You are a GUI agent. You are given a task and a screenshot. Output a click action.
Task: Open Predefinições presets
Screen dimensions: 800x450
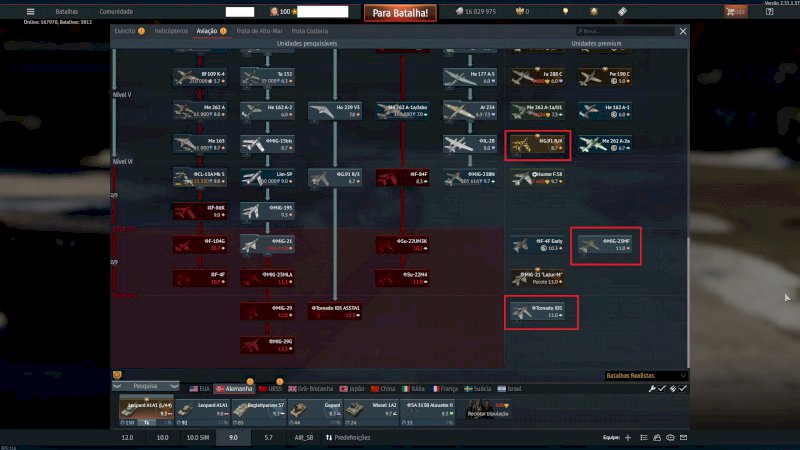click(x=348, y=438)
